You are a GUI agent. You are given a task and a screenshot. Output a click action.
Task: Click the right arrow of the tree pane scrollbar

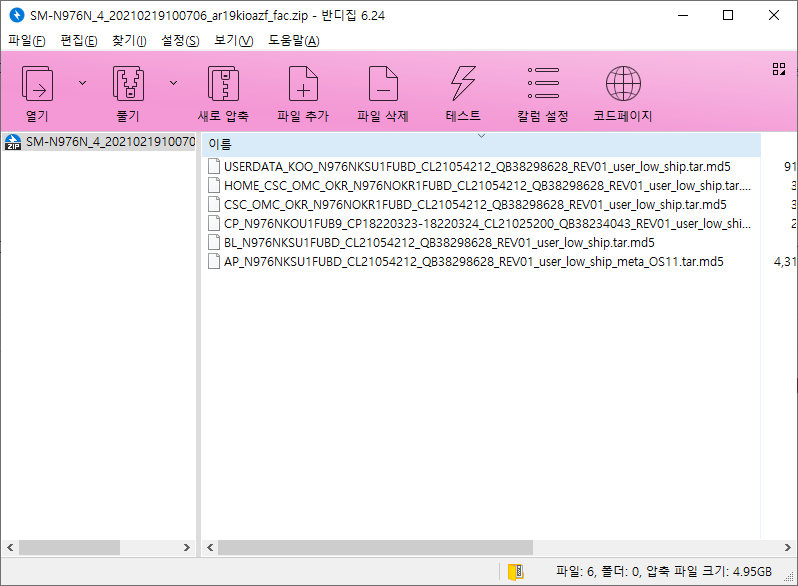pos(187,547)
